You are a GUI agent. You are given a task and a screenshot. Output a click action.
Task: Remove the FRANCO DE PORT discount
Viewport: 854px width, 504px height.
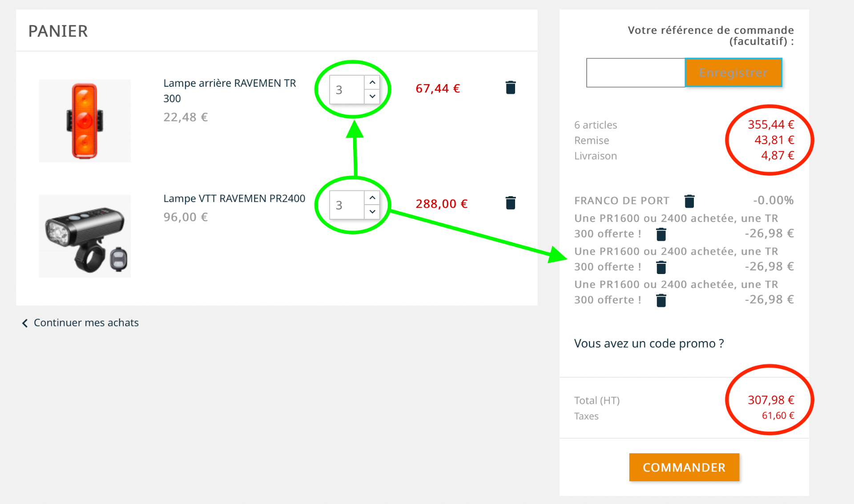click(689, 201)
